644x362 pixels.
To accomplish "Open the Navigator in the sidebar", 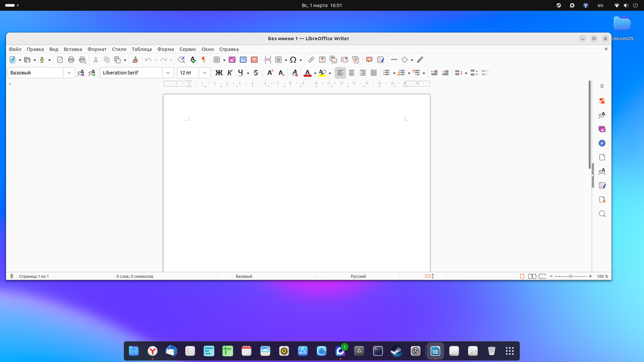I will tap(602, 143).
